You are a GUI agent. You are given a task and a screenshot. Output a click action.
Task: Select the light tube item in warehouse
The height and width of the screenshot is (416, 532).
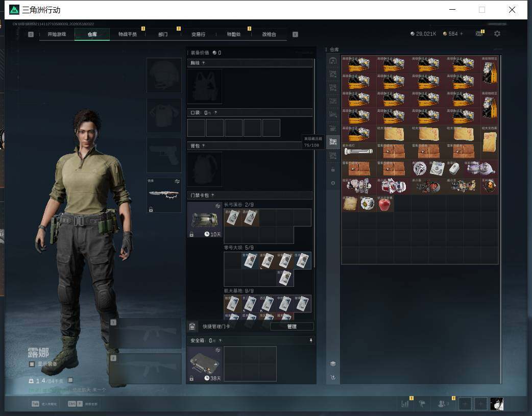point(358,151)
